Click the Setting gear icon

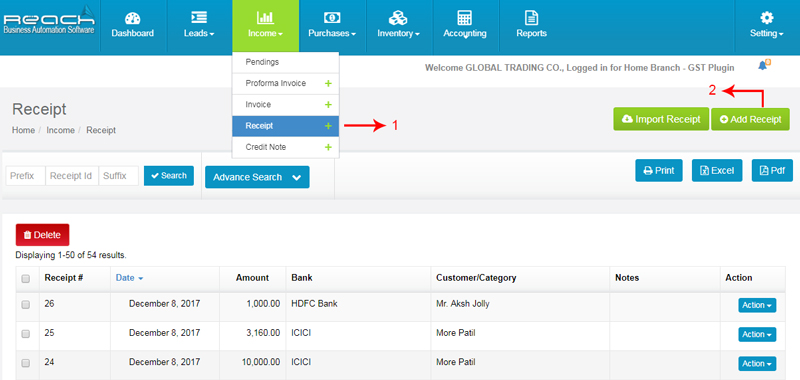(766, 18)
